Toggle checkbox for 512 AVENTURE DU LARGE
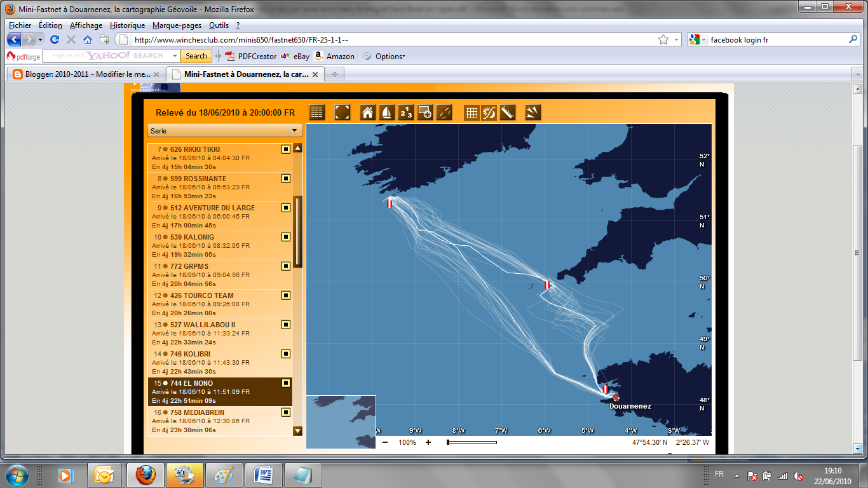The width and height of the screenshot is (868, 488). click(x=286, y=208)
